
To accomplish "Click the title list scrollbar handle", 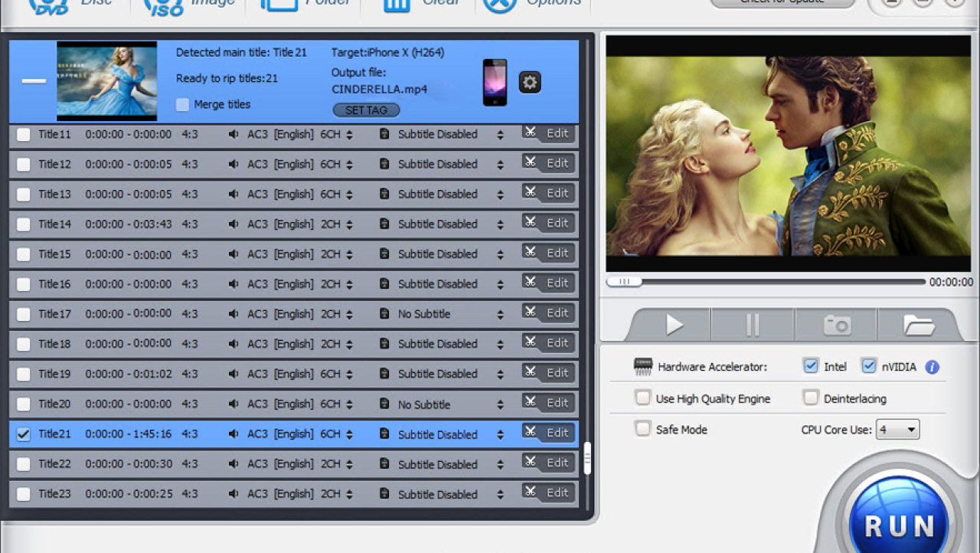I will [587, 458].
